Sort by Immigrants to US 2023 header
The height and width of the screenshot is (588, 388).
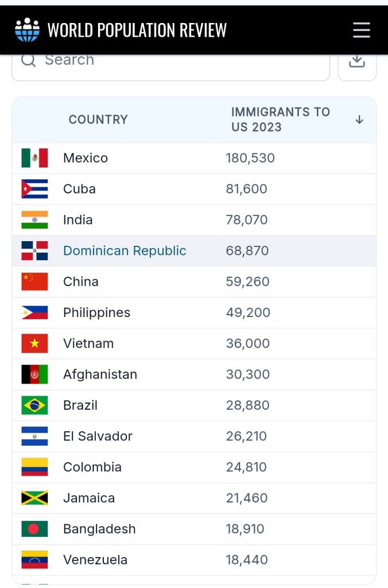pyautogui.click(x=280, y=119)
